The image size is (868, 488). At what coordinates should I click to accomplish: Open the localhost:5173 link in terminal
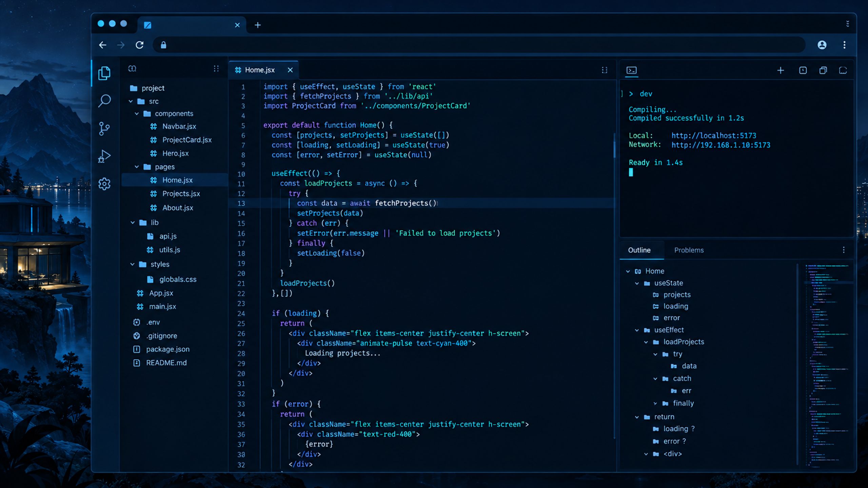714,136
